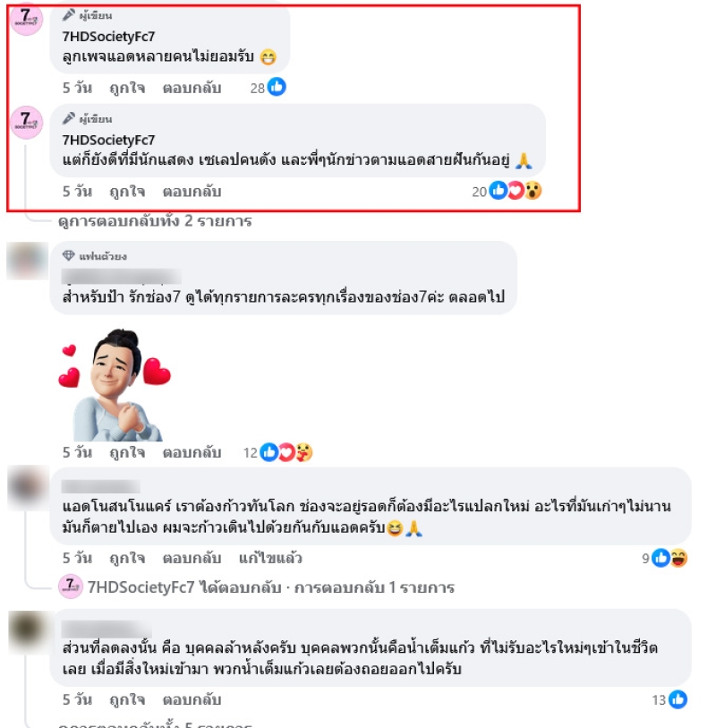This screenshot has height=728, width=716.
Task: Click the small 7HDSocietyFc7 avatar in the reply notice
Action: click(x=71, y=587)
